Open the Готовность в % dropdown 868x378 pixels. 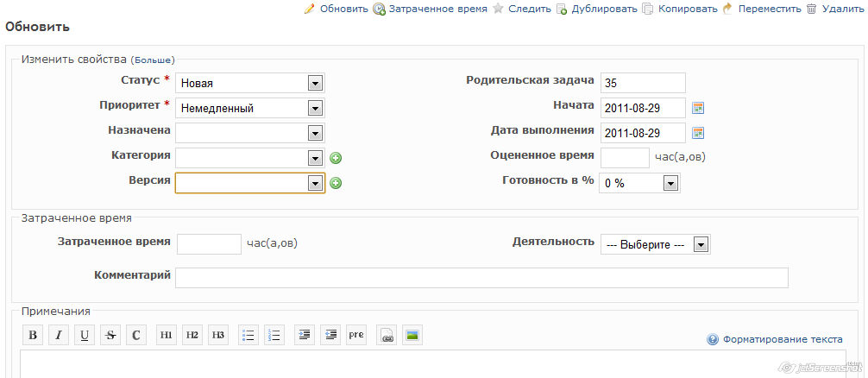[639, 183]
